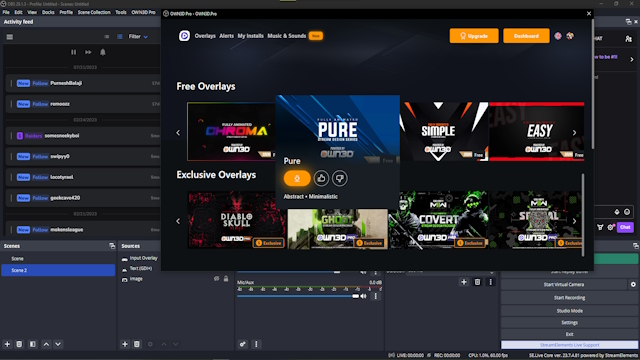The width and height of the screenshot is (640, 360).
Task: Click the OWN3D Pro logo icon
Action: coord(184,36)
